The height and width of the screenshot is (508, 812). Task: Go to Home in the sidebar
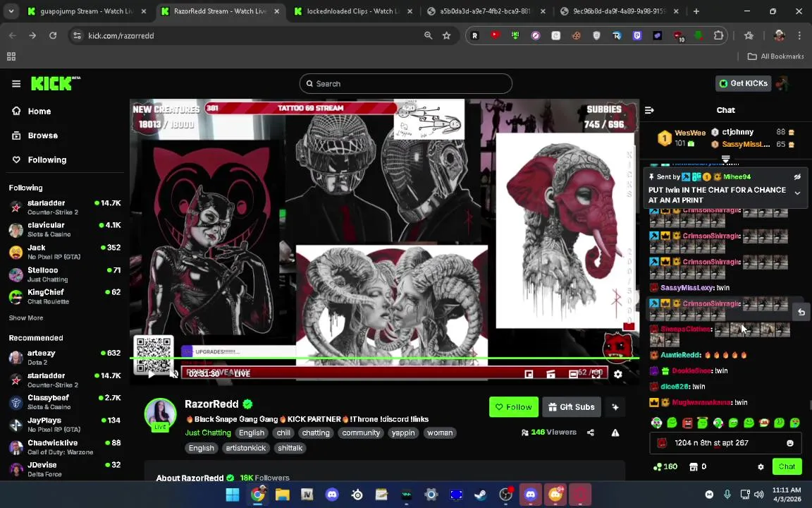32,111
